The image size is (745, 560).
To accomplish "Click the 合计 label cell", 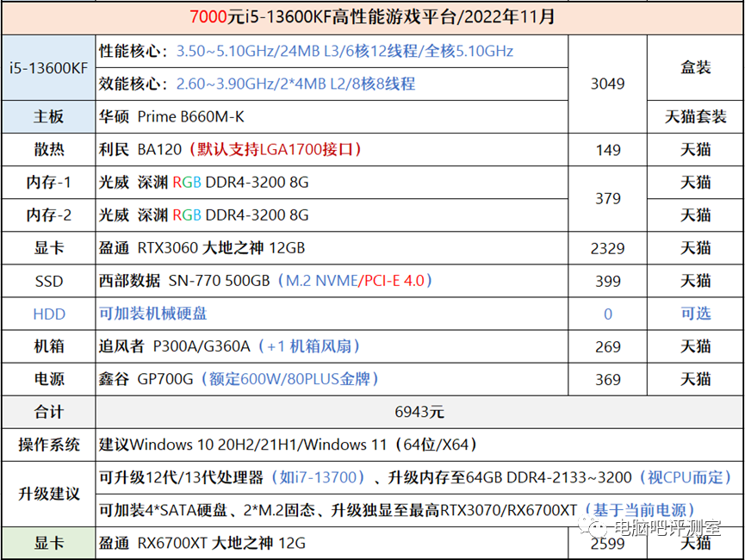I will pos(48,412).
